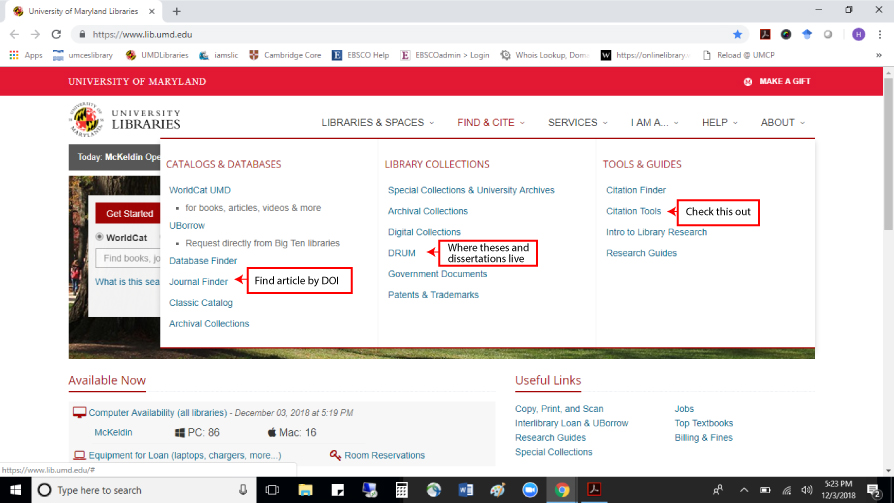Screen dimensions: 894x503
Task: Open Equipment for Loan link
Action: (x=185, y=456)
